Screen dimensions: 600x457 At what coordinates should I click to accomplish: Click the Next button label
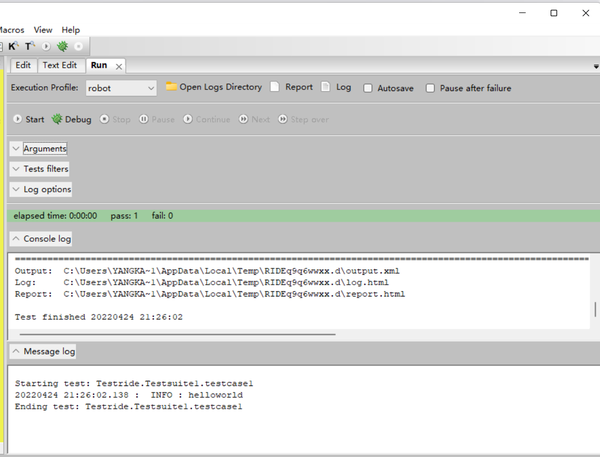point(261,119)
